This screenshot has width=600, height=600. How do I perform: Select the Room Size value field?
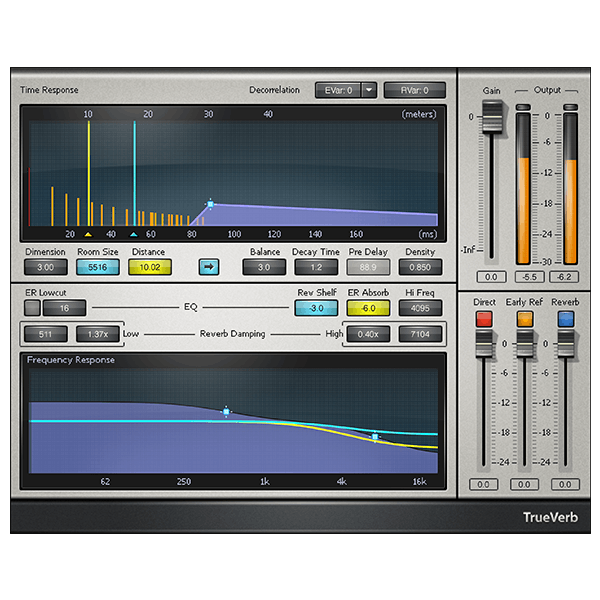[x=98, y=267]
